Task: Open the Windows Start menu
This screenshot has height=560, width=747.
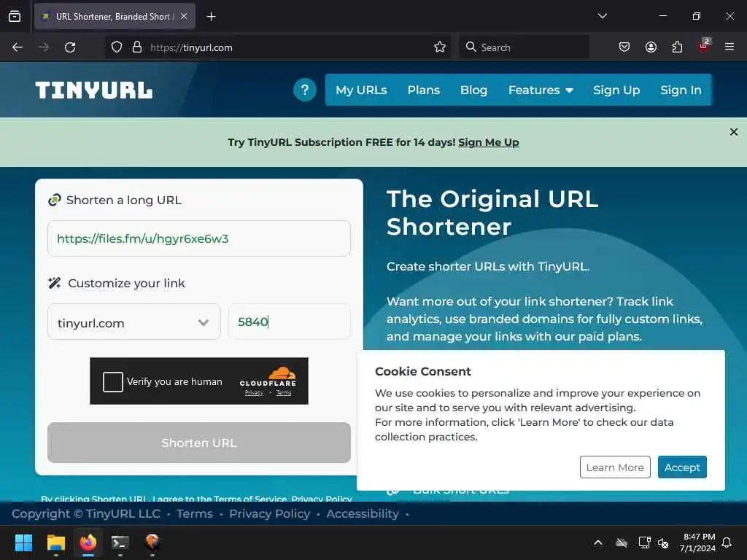Action: click(x=23, y=542)
